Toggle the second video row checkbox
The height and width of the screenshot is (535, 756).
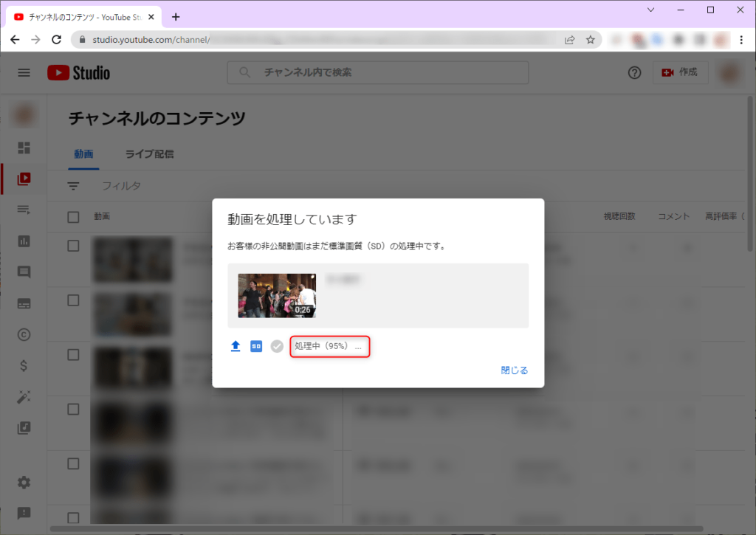click(73, 300)
